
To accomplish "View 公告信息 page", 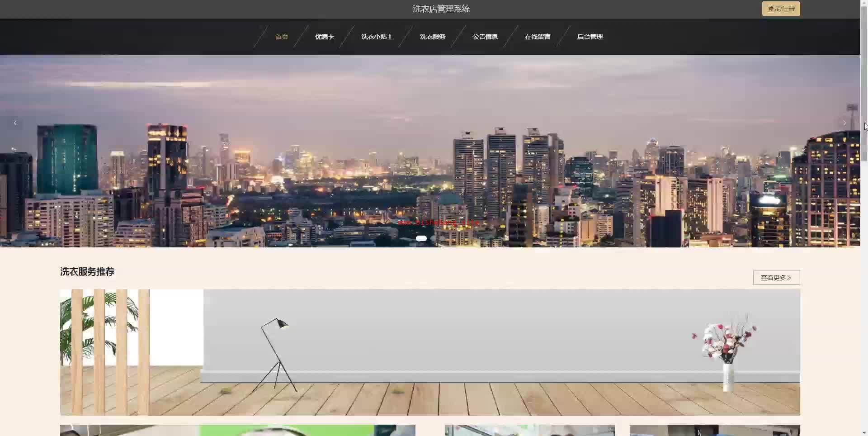I will 485,37.
